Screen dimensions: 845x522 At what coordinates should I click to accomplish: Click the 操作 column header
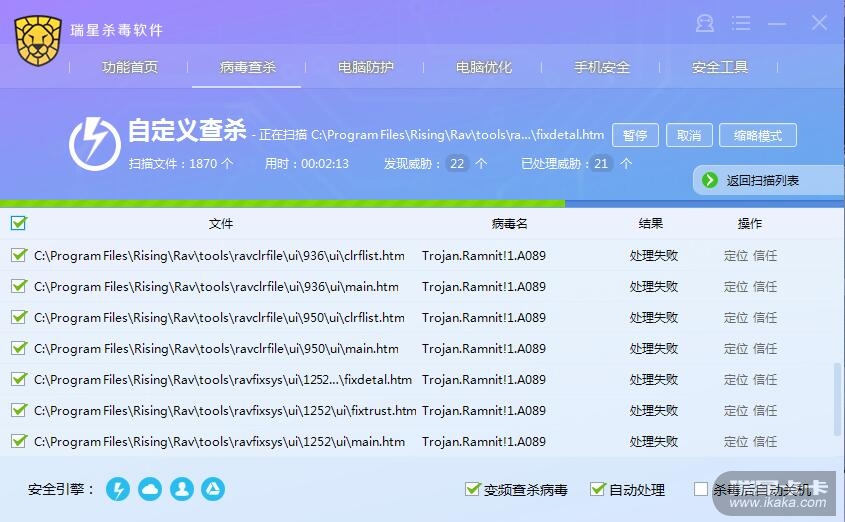point(750,224)
